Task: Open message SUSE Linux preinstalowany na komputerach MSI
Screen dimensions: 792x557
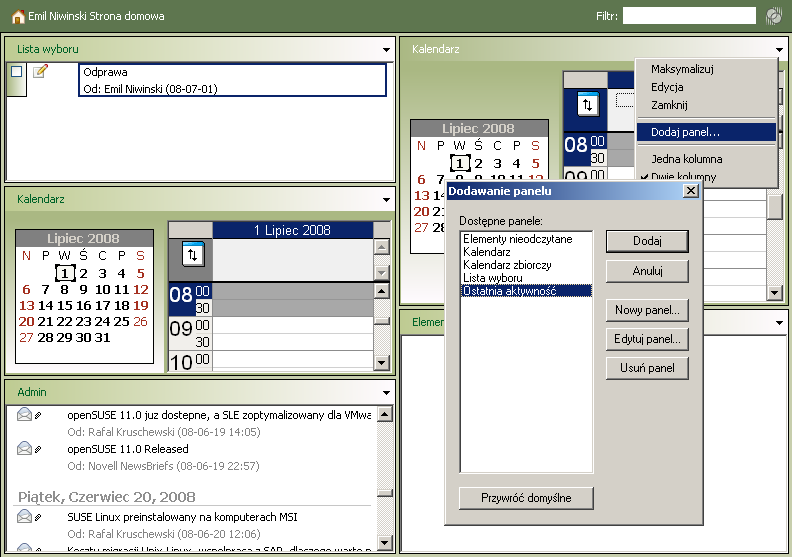Action: [182, 517]
